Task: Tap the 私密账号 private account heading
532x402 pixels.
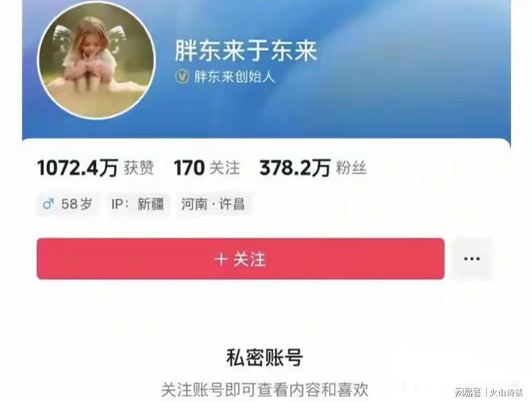Action: 264,358
